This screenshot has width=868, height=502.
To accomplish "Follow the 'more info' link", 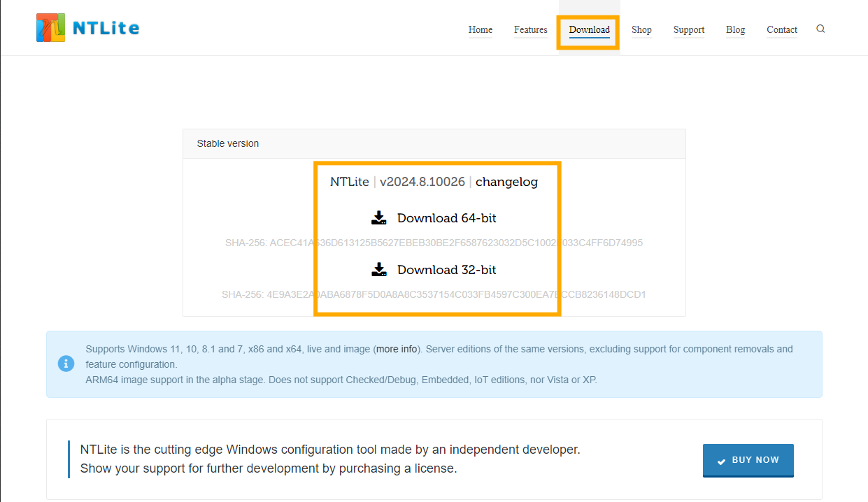I will pos(397,349).
